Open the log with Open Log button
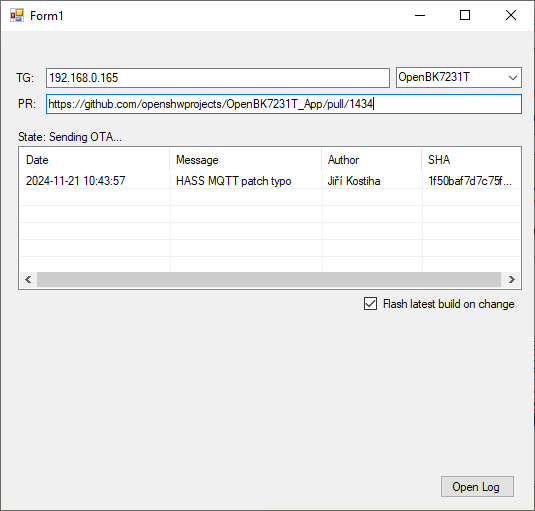 pos(477,486)
